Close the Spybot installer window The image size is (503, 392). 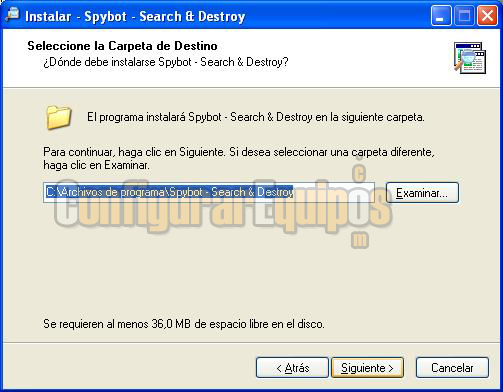click(488, 16)
